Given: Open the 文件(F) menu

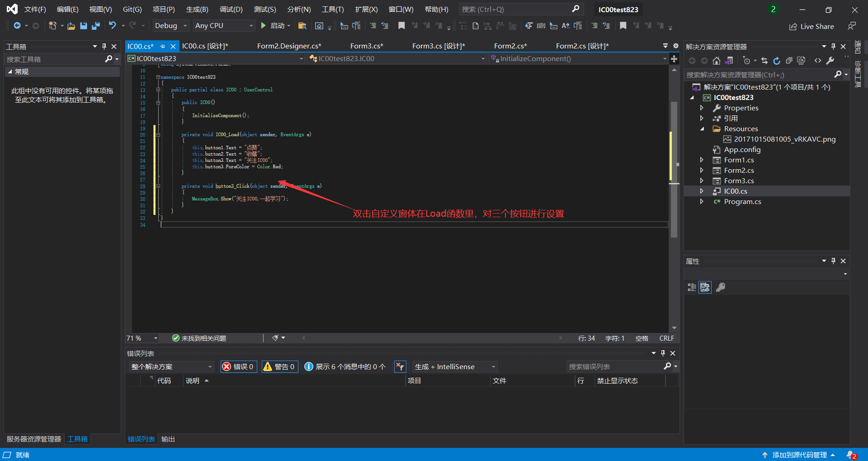Looking at the screenshot, I should coord(35,9).
